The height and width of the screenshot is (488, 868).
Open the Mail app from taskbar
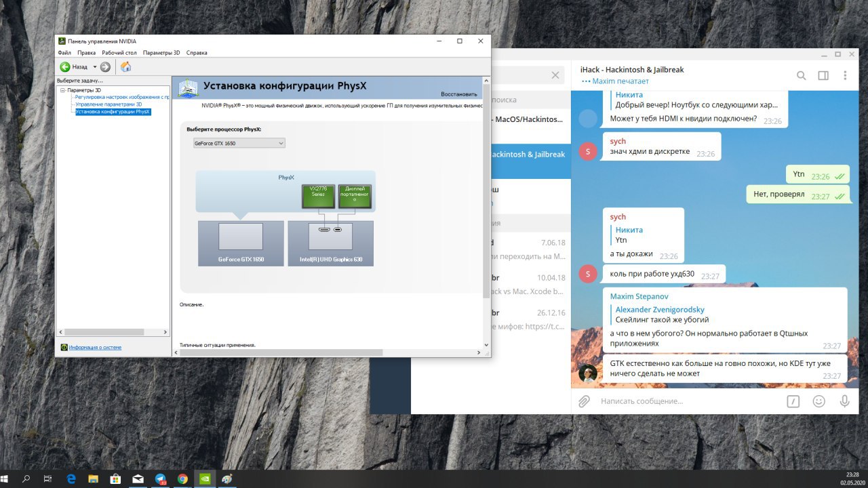pos(138,479)
